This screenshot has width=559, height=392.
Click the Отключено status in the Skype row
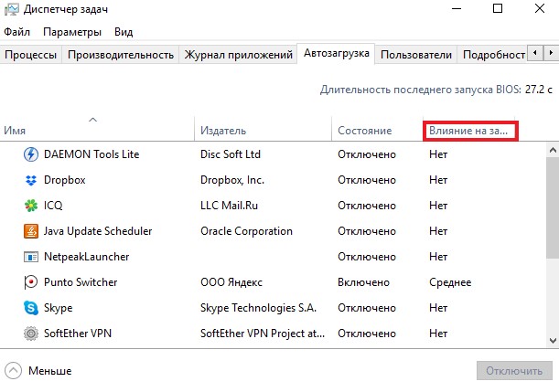[x=367, y=308]
